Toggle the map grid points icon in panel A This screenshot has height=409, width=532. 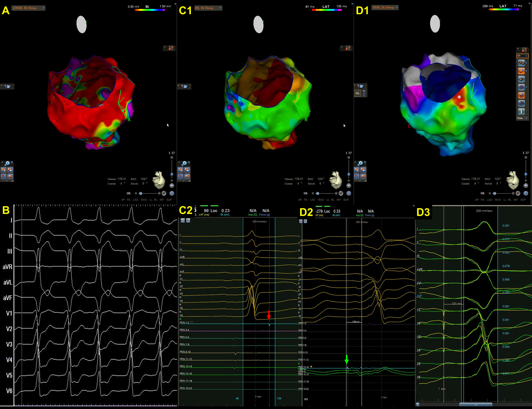(x=170, y=48)
